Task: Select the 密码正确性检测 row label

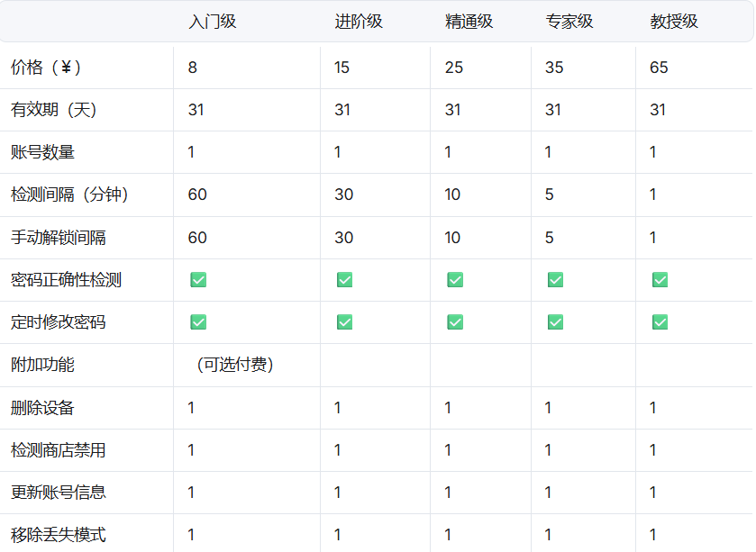Action: [66, 280]
